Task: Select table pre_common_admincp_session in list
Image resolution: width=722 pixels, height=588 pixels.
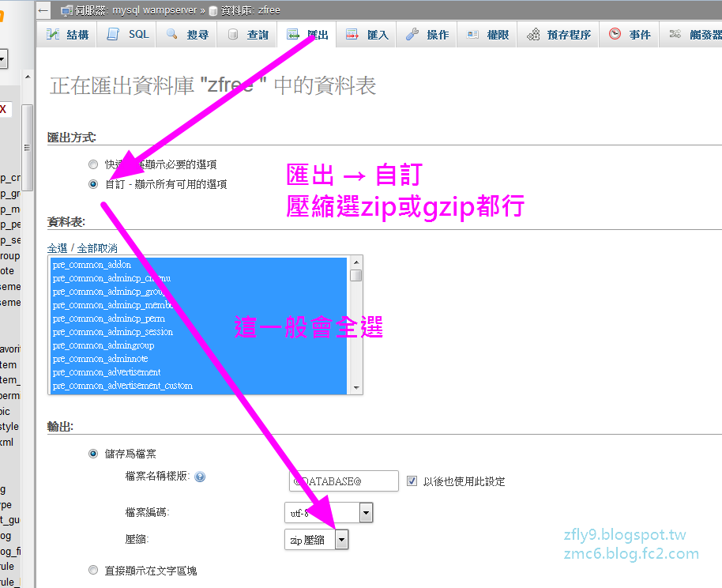Action: click(x=198, y=332)
